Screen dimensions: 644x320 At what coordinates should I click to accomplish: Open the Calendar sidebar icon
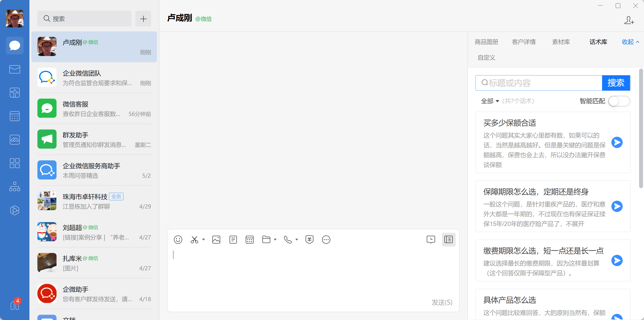[14, 116]
